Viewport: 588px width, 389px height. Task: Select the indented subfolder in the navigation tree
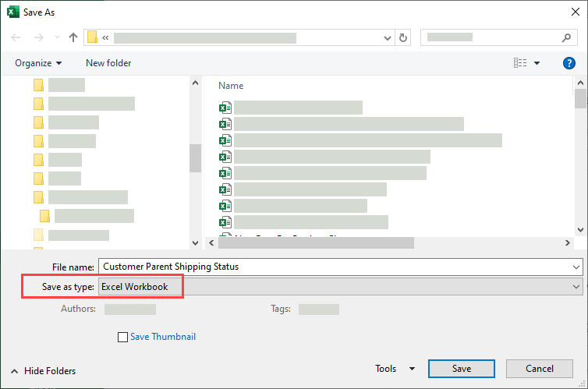[x=87, y=216]
